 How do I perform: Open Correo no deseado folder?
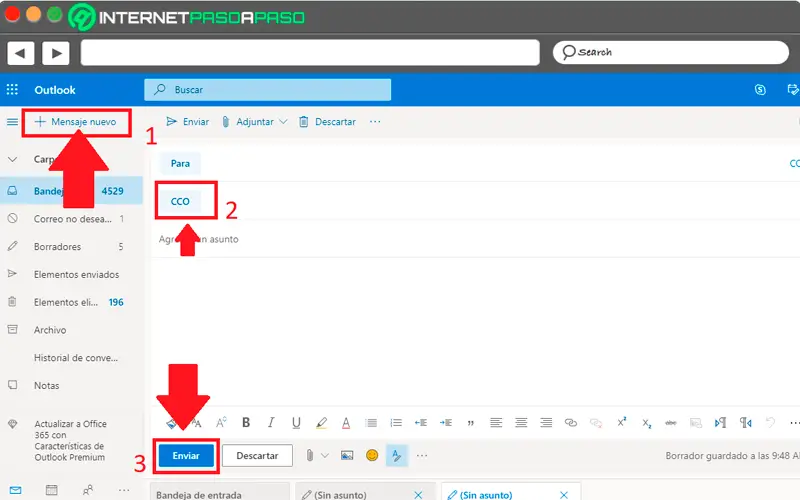coord(71,219)
